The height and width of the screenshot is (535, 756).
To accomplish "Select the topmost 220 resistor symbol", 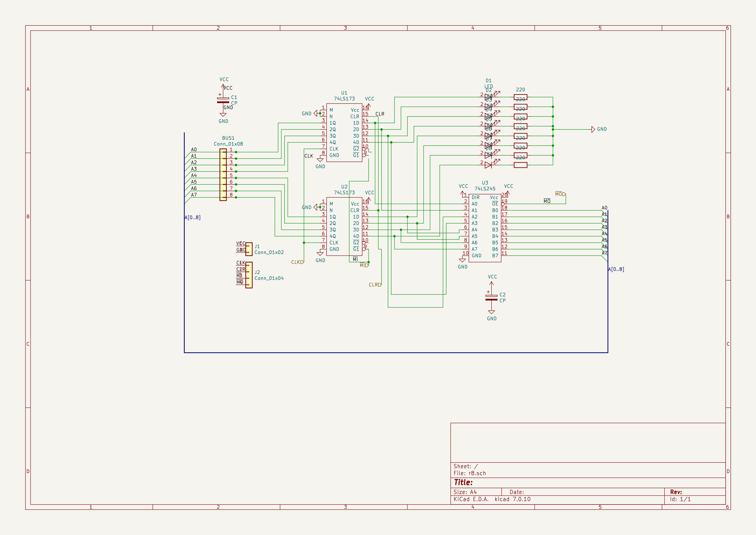I will pos(520,97).
